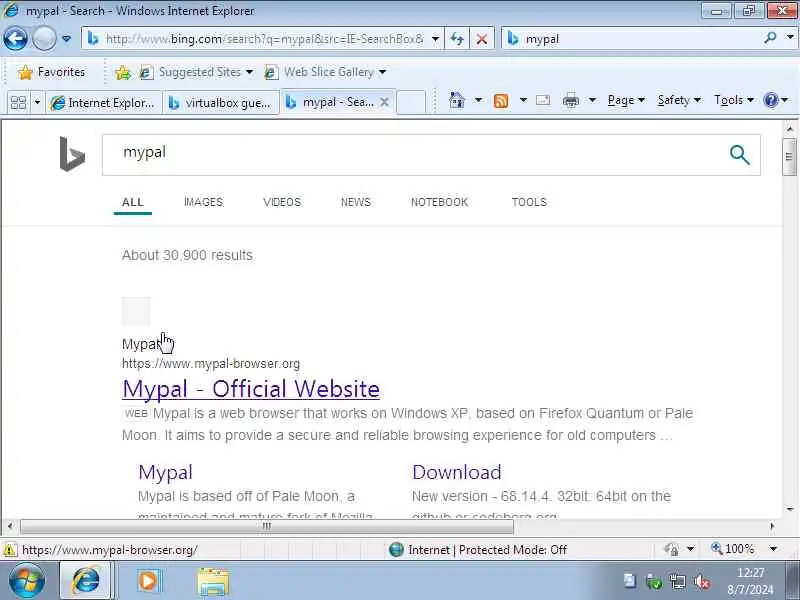Click the https://www.mypal-browser.org URL text
The width and height of the screenshot is (800, 600).
click(211, 364)
